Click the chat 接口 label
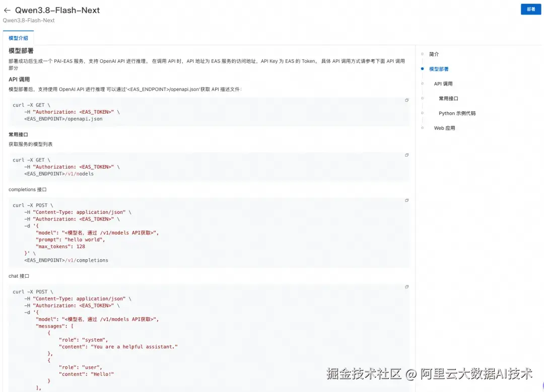Screen dimensions: 544x392 coord(19,276)
